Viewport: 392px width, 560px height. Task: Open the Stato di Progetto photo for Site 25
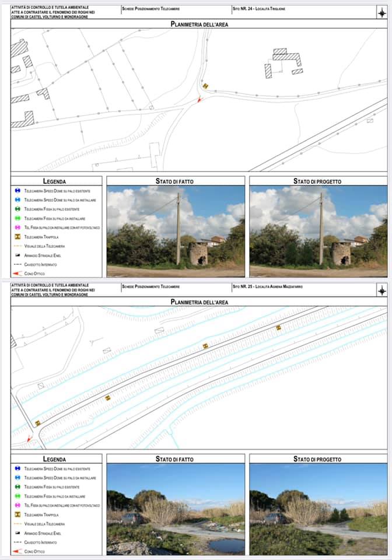tap(318, 509)
